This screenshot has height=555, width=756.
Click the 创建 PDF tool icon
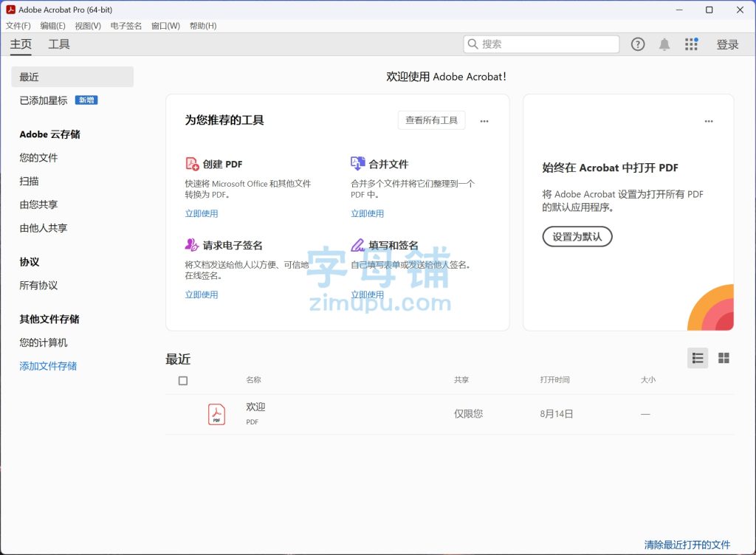click(x=192, y=164)
